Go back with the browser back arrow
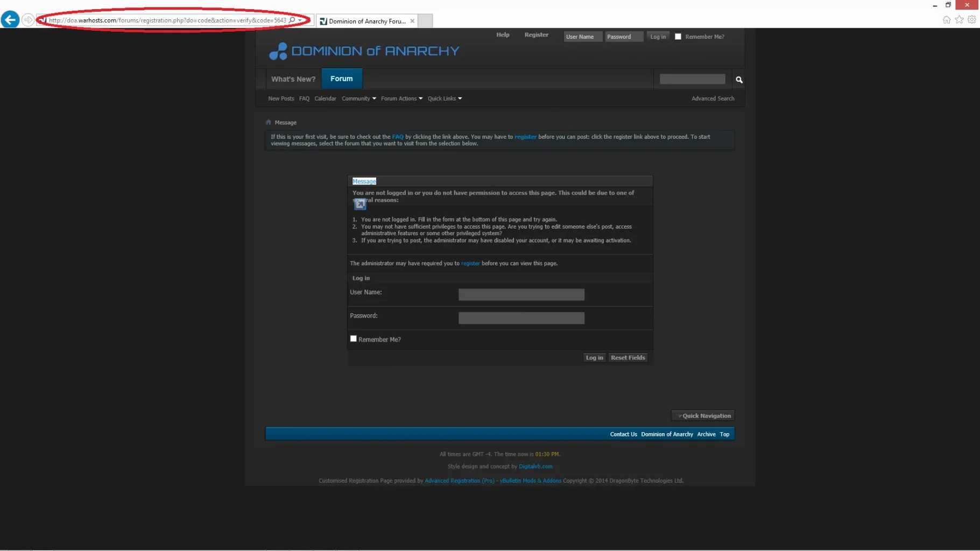Screen dimensions: 980x551 coord(10,20)
